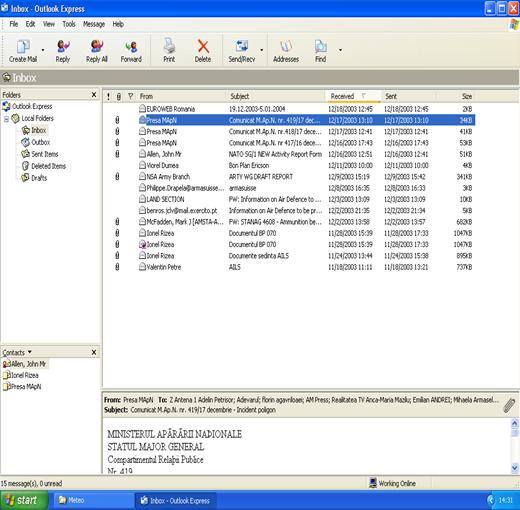The height and width of the screenshot is (510, 520).
Task: Expand hidden system tray icons arrow
Action: pos(490,500)
